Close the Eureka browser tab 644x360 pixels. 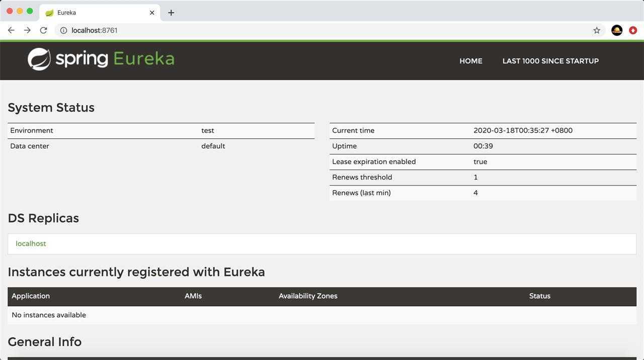click(x=152, y=13)
